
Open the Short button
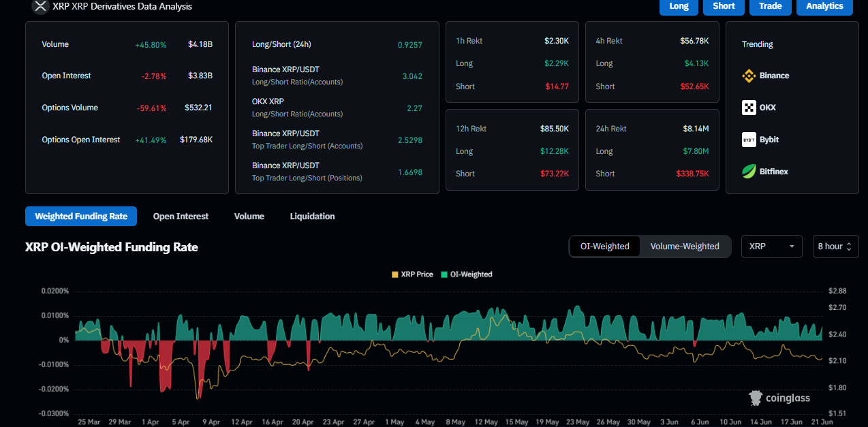(x=724, y=6)
